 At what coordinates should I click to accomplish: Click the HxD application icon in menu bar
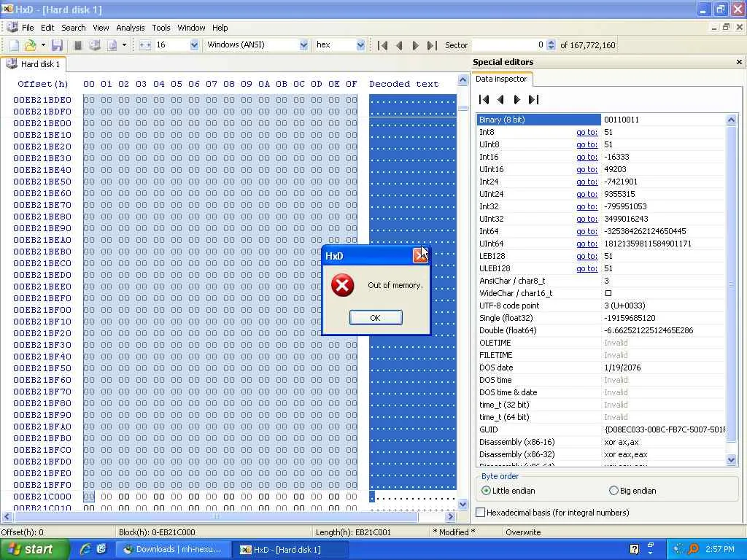tap(12, 28)
